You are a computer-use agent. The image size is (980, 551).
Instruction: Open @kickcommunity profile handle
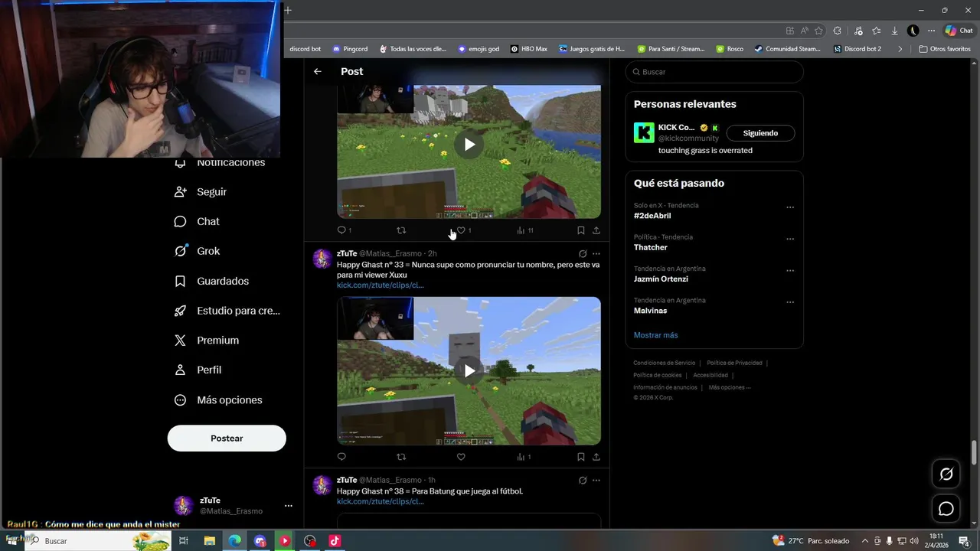(x=688, y=139)
